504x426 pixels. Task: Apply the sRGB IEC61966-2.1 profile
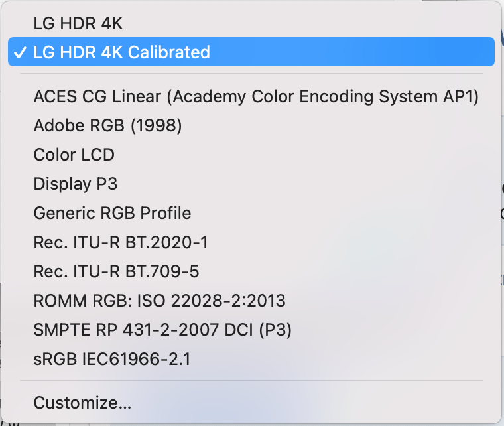111,359
